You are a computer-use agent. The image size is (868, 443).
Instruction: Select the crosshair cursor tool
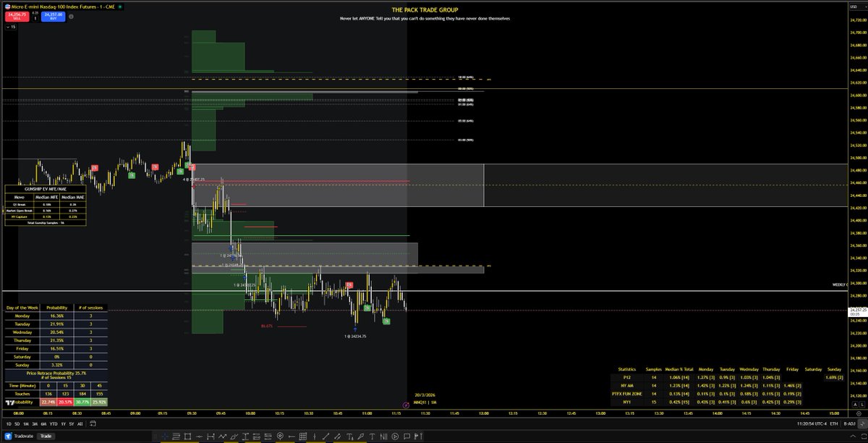pyautogui.click(x=166, y=436)
